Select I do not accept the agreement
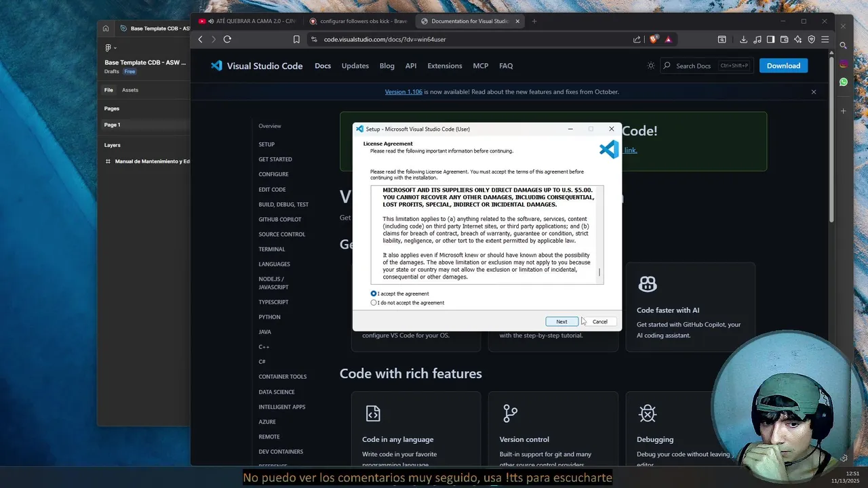Image resolution: width=868 pixels, height=488 pixels. 408,303
